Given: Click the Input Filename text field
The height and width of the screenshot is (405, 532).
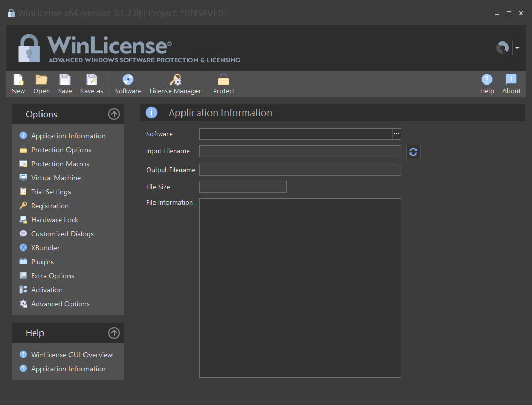Looking at the screenshot, I should [x=300, y=151].
